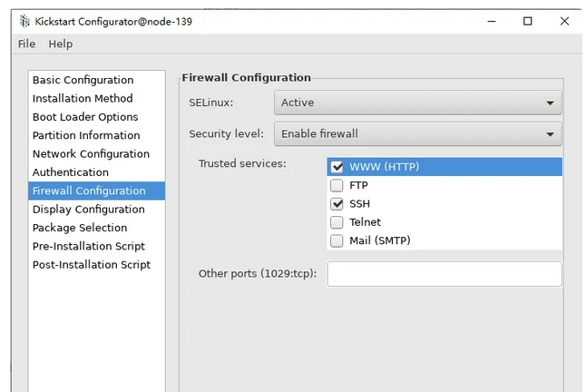Switch to Boot Loader Options
The height and width of the screenshot is (392, 586).
point(85,117)
